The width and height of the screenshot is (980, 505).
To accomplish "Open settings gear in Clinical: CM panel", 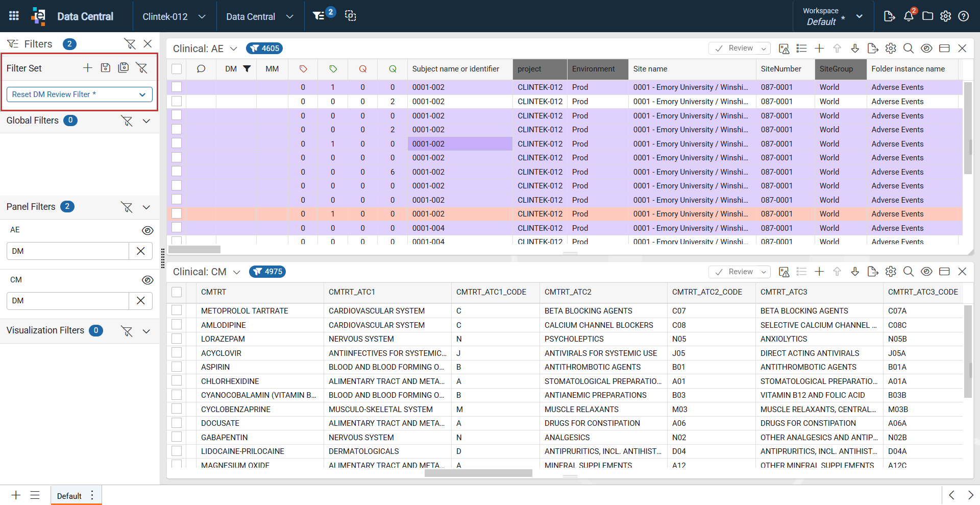I will (x=891, y=272).
